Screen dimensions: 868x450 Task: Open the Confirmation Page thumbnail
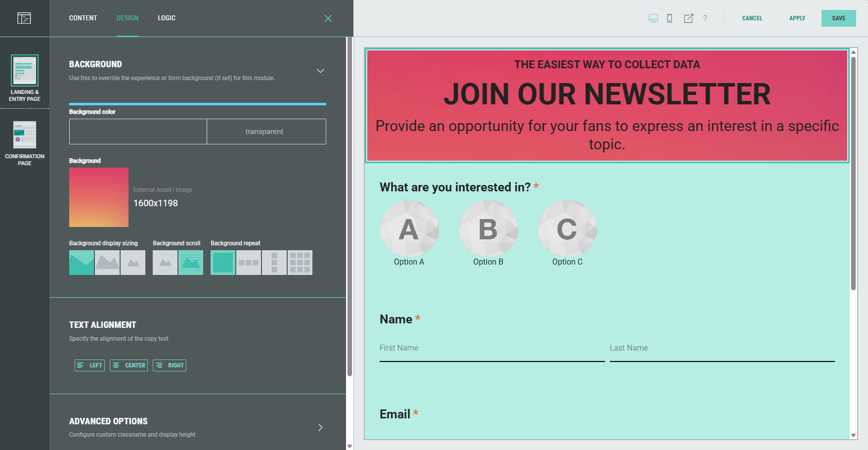point(25,135)
